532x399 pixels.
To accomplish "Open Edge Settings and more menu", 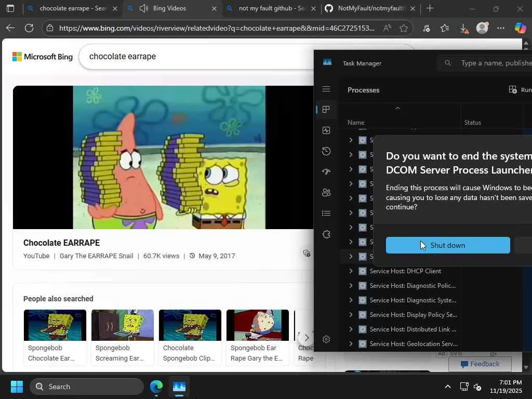I will coord(501,28).
